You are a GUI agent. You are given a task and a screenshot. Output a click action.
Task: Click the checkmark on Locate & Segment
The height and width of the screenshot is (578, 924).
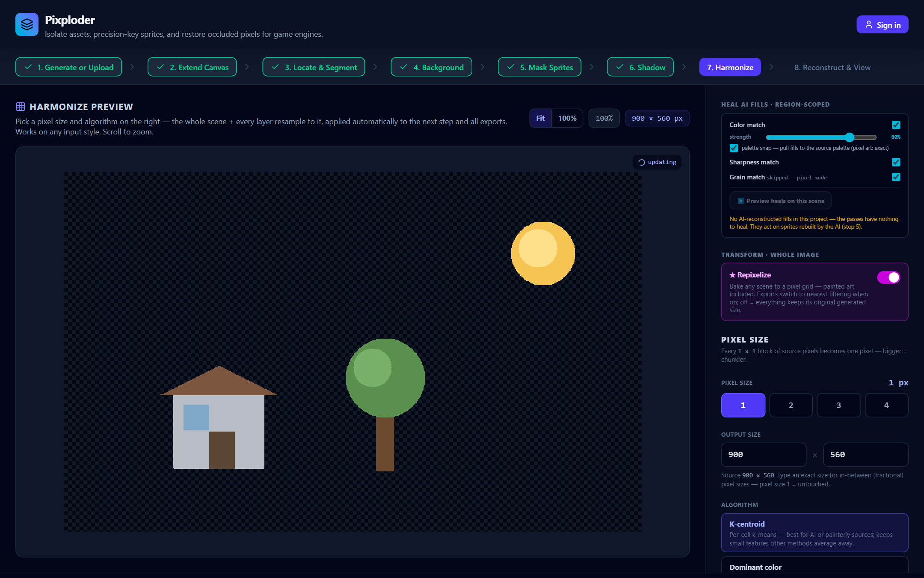tap(275, 67)
